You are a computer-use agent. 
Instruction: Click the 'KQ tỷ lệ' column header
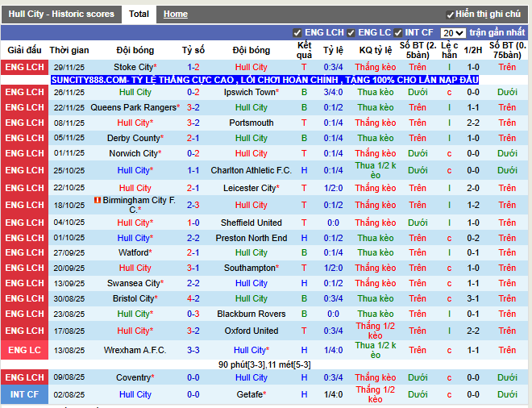point(375,50)
